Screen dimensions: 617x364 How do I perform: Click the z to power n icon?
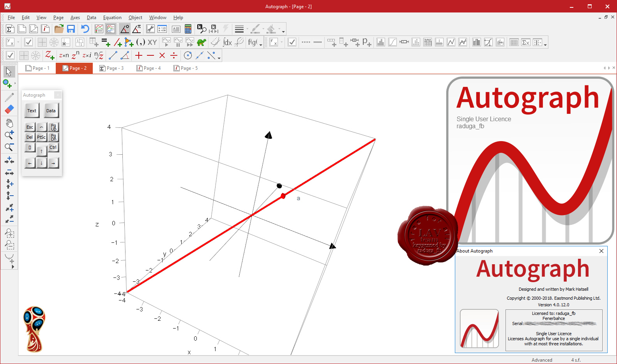[x=75, y=55]
